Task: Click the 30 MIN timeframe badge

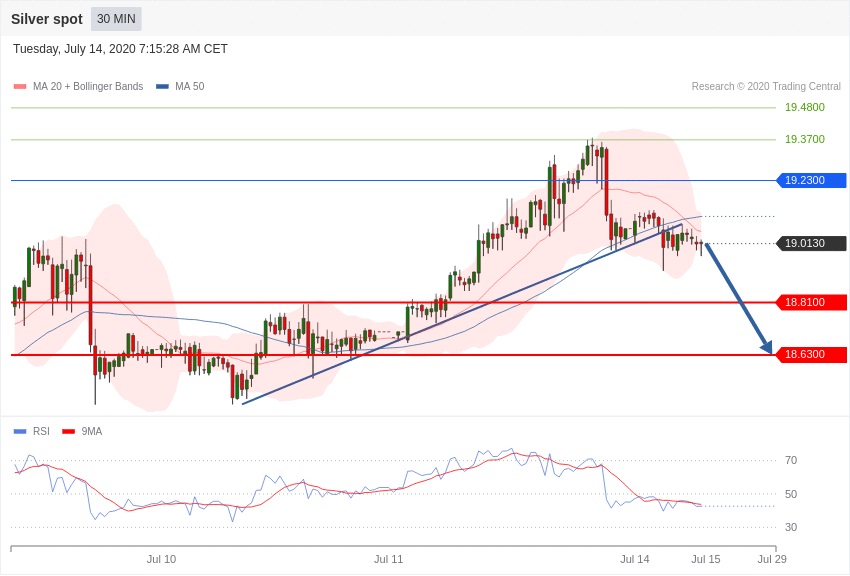Action: 116,19
